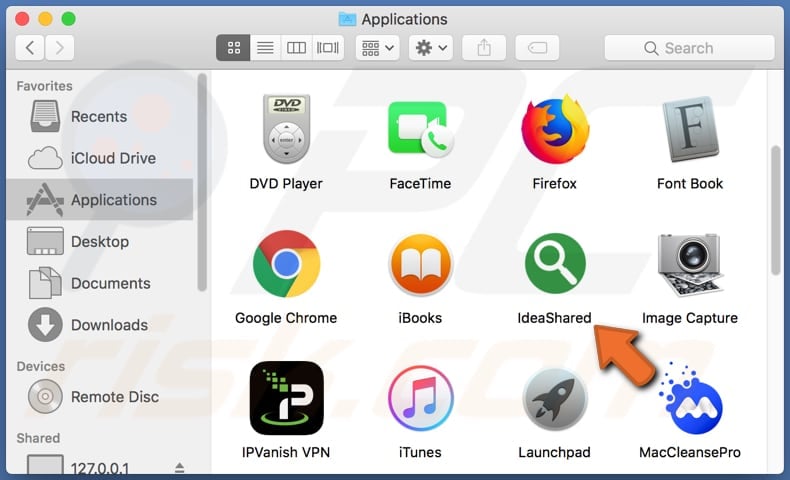Open the Action gear dropdown menu
The height and width of the screenshot is (480, 790).
[431, 48]
